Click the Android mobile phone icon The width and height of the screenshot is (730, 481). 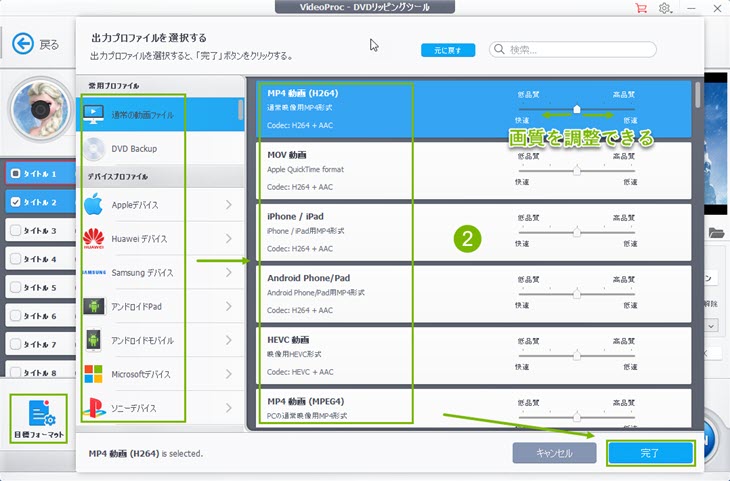coord(94,340)
